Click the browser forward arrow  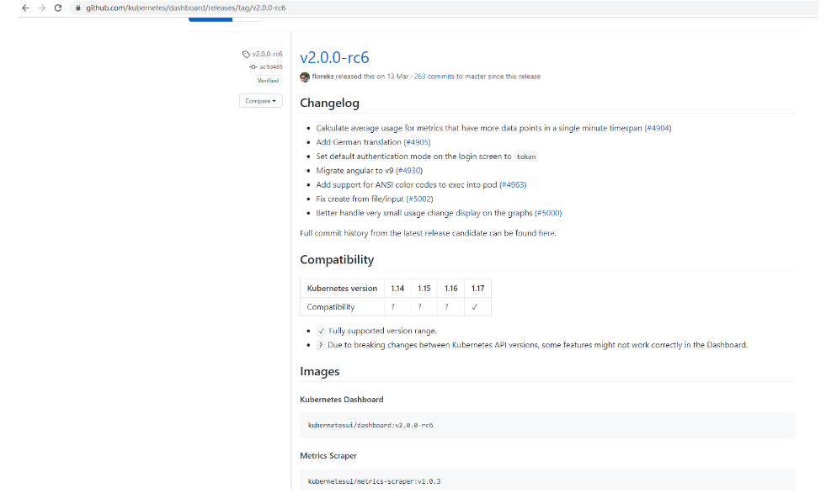click(x=41, y=8)
